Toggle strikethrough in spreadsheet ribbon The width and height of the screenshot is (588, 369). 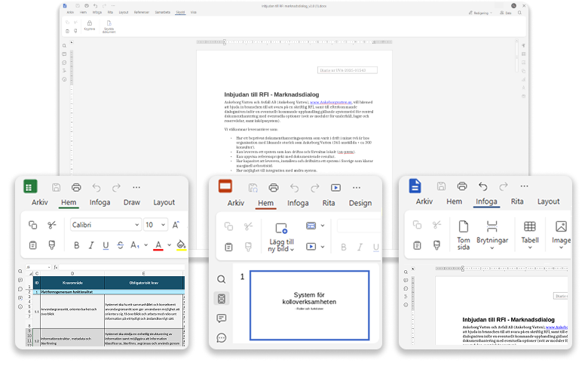click(x=120, y=245)
